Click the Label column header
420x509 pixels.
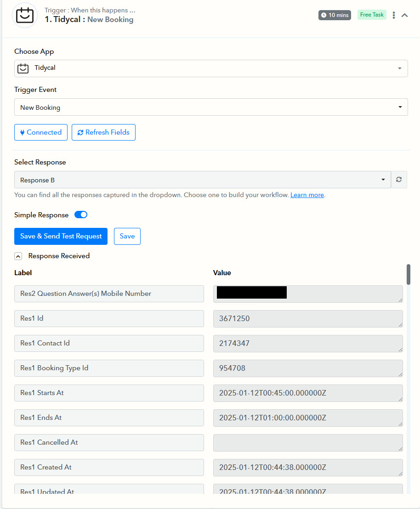[x=23, y=273]
